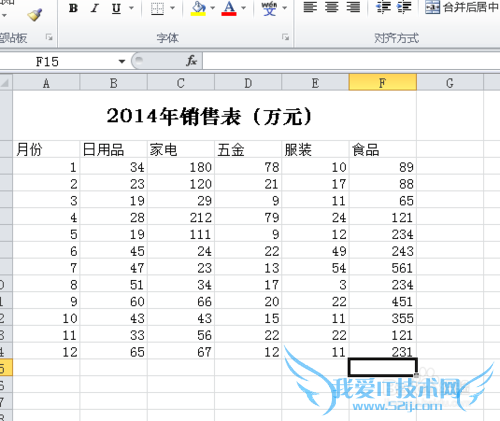Image resolution: width=500 pixels, height=421 pixels.
Task: Select the row 5 header below the data
Action: [6, 368]
